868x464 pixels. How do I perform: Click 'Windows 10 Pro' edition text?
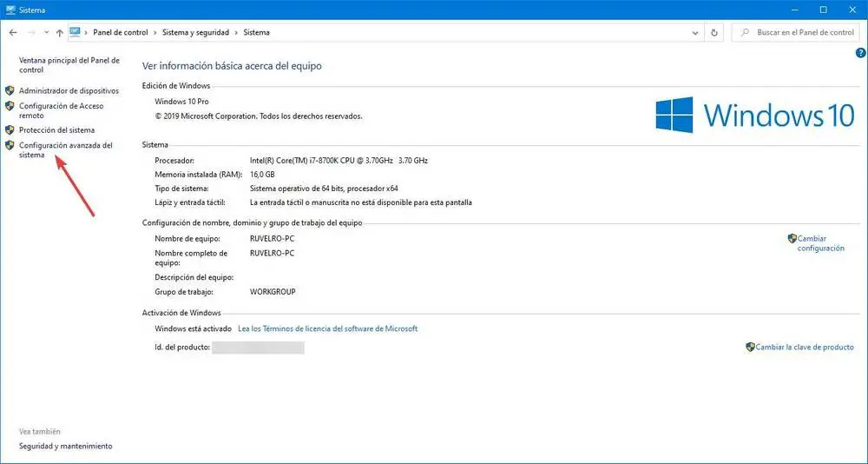point(181,102)
